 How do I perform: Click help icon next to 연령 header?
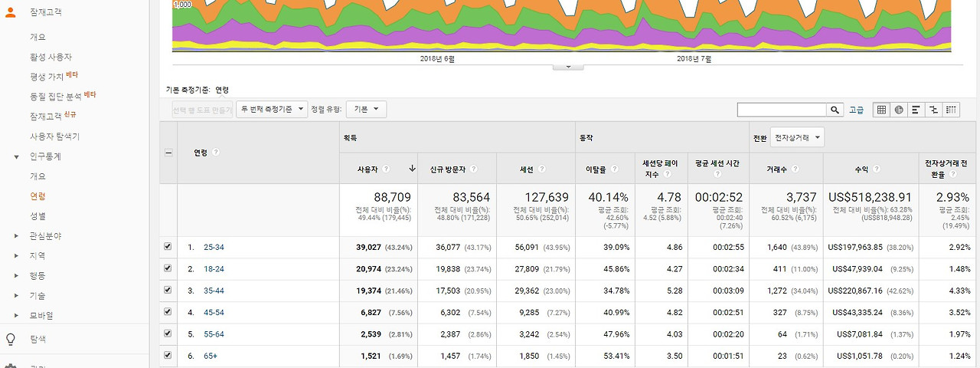[x=216, y=152]
